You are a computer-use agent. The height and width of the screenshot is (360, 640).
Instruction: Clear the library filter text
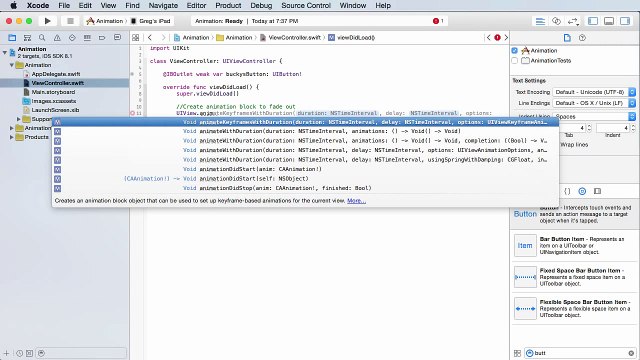coord(631,353)
